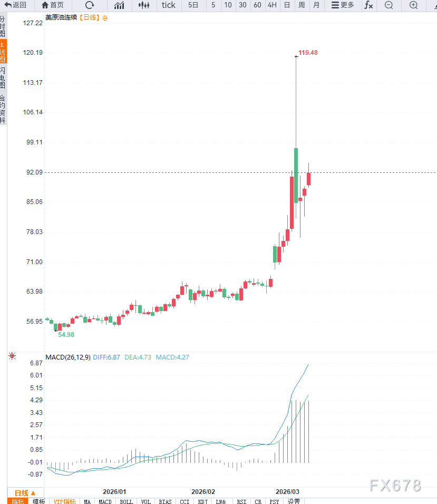Switch to the 4H timeframe
This screenshot has width=437, height=504.
click(272, 5)
